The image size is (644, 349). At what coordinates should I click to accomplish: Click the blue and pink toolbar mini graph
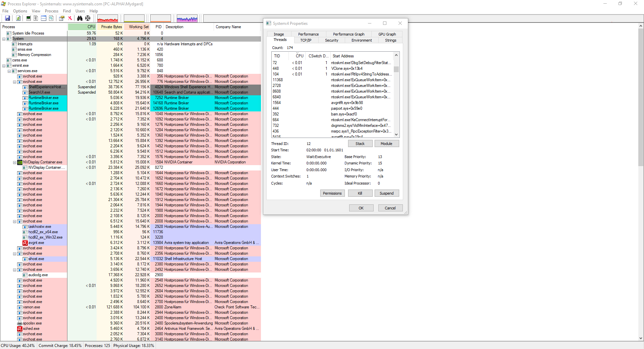(187, 18)
